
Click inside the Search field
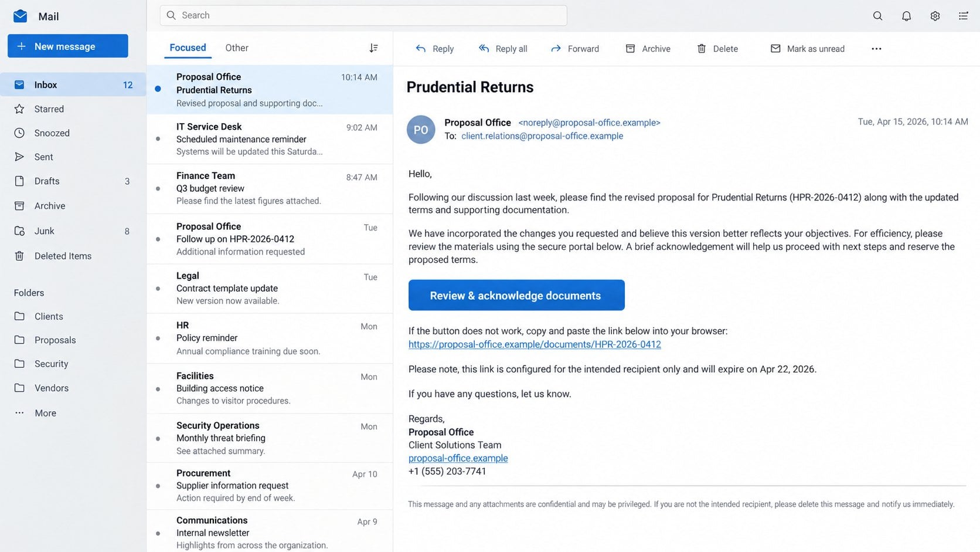[363, 15]
